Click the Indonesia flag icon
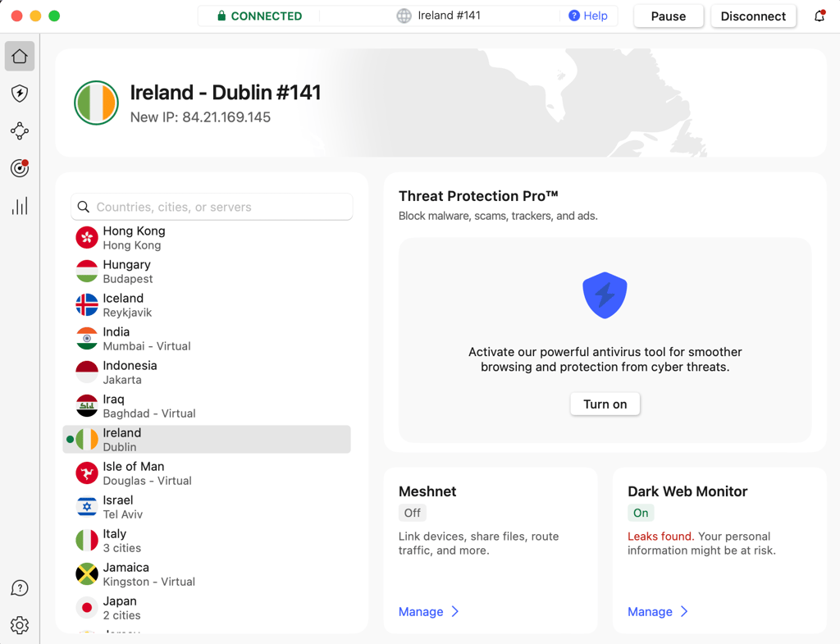The image size is (840, 644). tap(87, 372)
